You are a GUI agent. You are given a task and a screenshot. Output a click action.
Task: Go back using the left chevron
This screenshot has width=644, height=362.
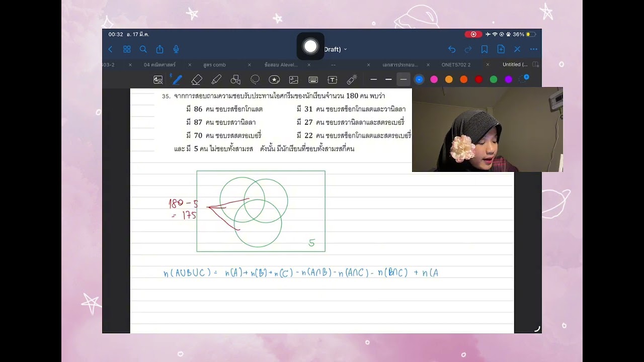(110, 49)
